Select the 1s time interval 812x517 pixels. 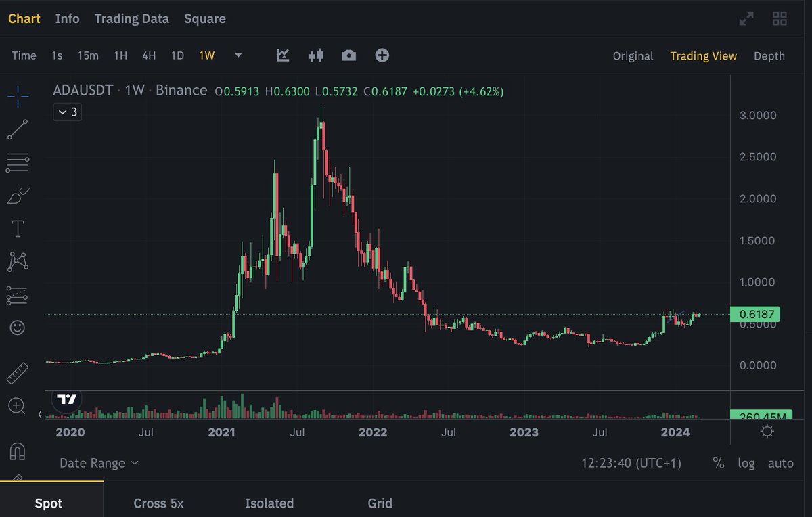57,55
